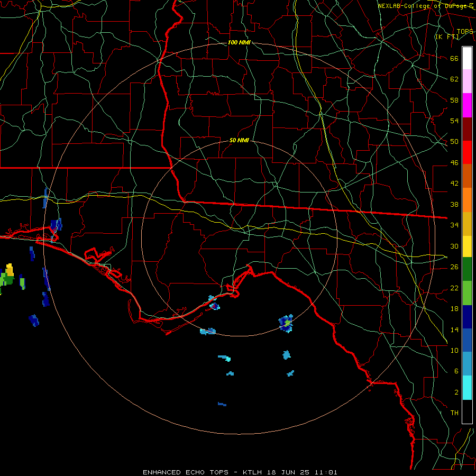
Task: Click the legend value '50'
Action: coord(454,141)
